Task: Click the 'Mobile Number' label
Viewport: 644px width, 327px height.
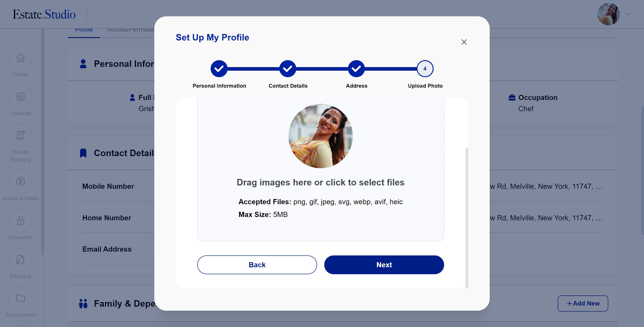Action: click(108, 186)
